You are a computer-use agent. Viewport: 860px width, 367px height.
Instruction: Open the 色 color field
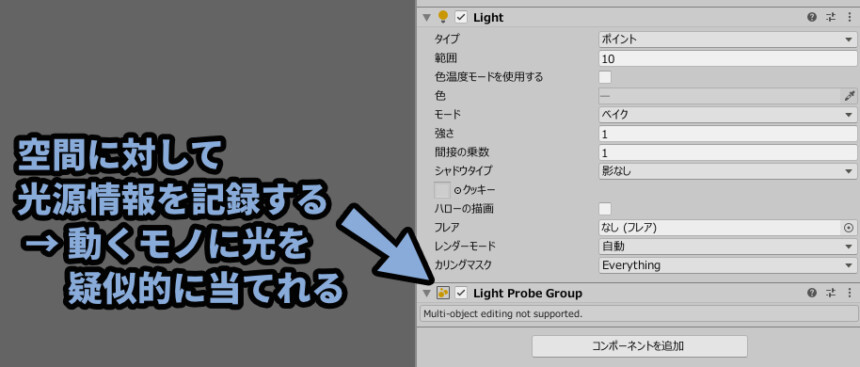(720, 96)
